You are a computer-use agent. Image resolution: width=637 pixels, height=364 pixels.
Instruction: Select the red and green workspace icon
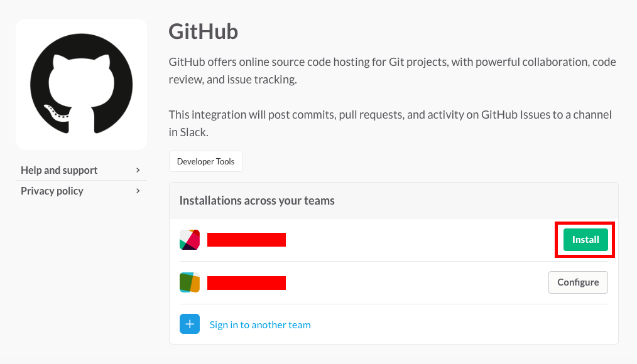point(190,239)
